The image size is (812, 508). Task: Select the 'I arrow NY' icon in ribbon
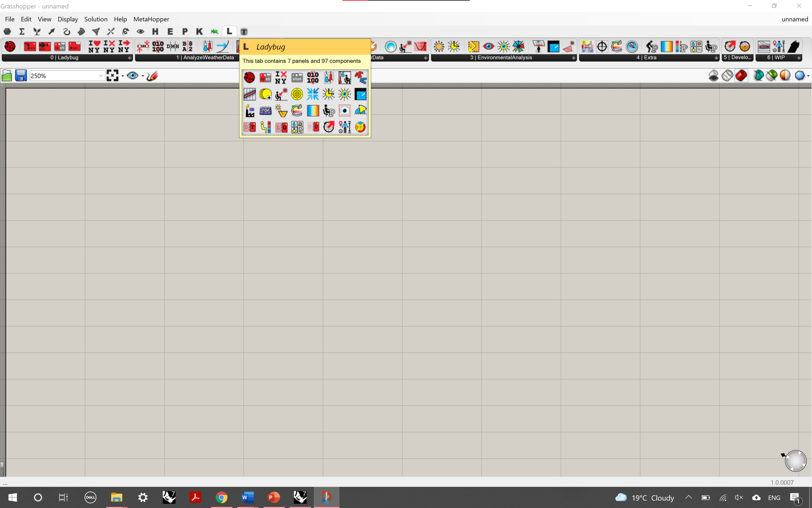(x=124, y=46)
